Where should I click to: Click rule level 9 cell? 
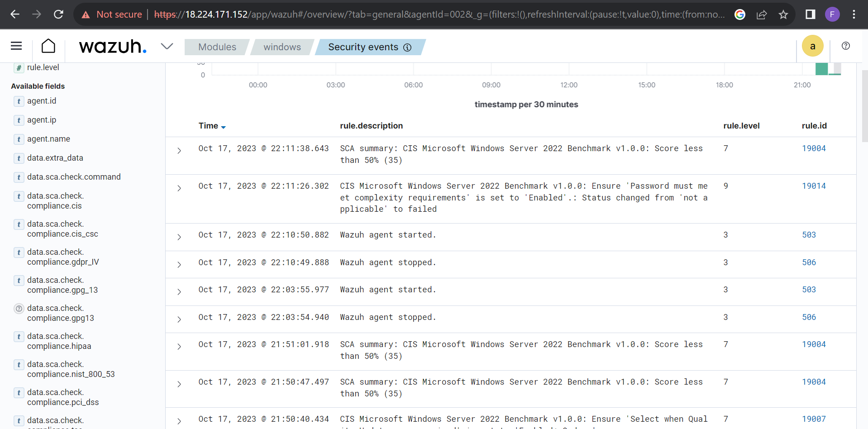click(x=725, y=186)
